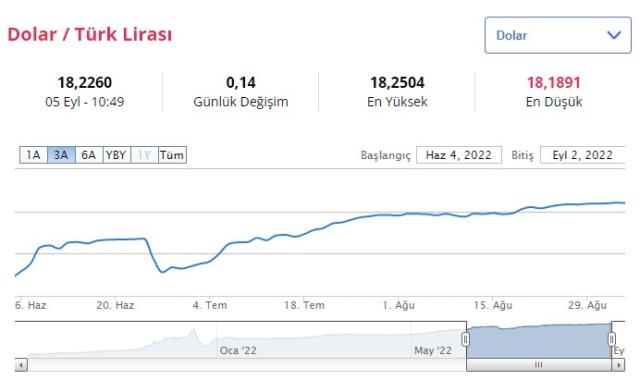This screenshot has height=380, width=640.
Task: Click the Oca '22 navigator label
Action: (238, 351)
